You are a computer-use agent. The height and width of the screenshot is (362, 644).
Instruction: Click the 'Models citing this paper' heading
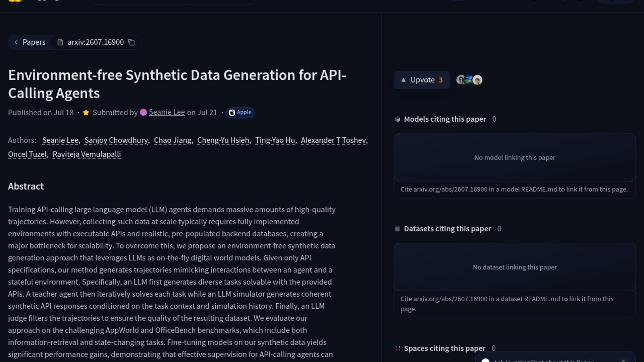(x=445, y=119)
